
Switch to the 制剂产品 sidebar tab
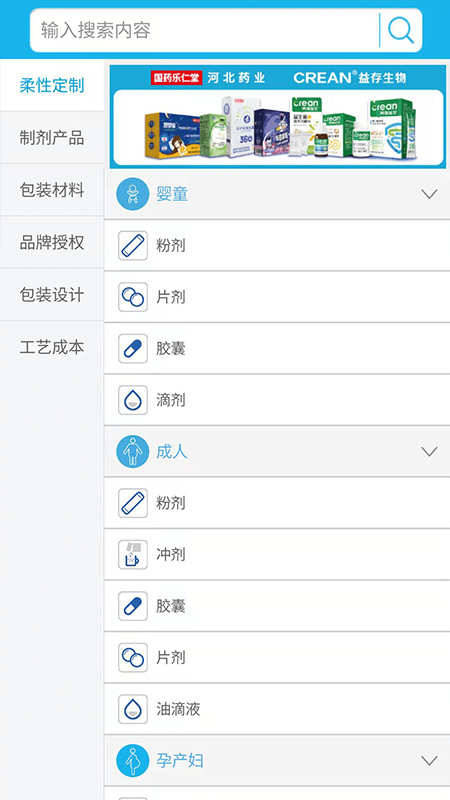[x=52, y=138]
